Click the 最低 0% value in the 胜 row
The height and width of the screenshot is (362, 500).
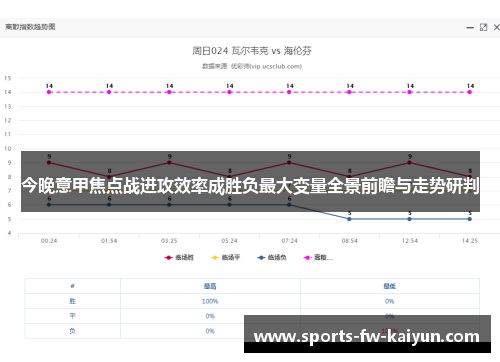pyautogui.click(x=389, y=301)
